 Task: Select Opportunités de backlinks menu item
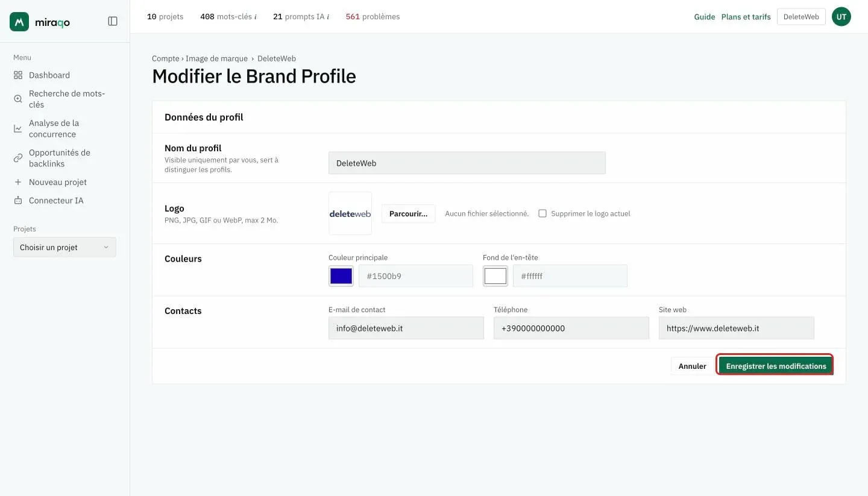point(60,158)
